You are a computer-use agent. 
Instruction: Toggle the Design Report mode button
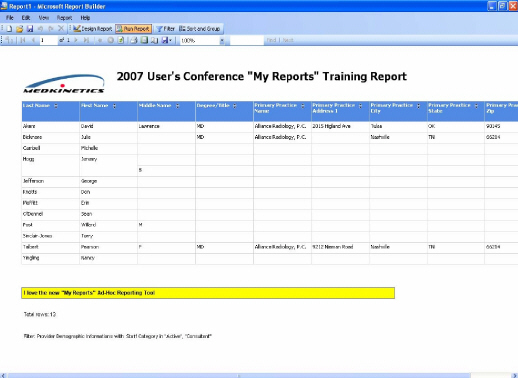point(93,29)
